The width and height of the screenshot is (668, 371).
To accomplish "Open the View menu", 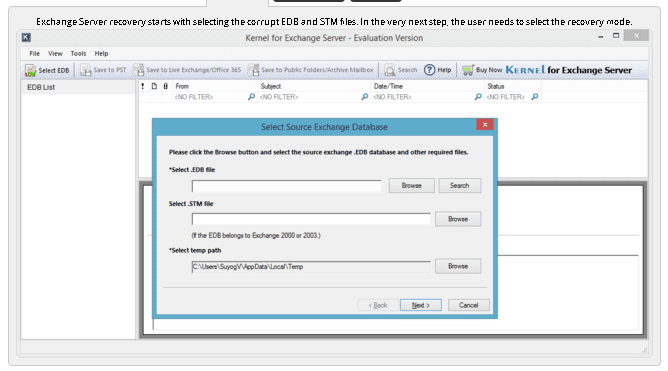I will tap(55, 54).
